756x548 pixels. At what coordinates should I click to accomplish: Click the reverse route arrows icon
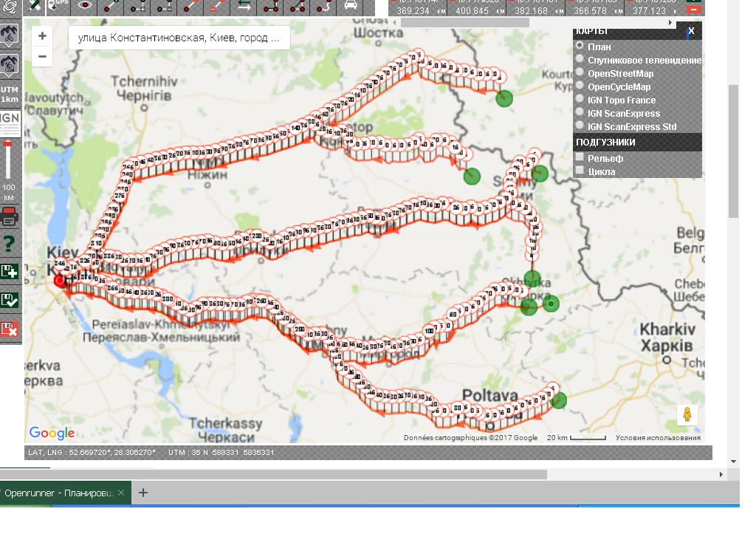[244, 6]
